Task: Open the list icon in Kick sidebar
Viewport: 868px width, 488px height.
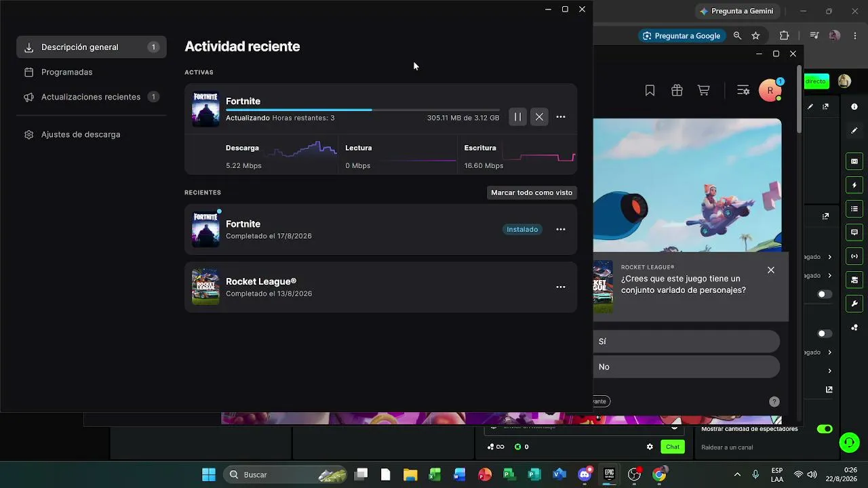Action: point(854,209)
